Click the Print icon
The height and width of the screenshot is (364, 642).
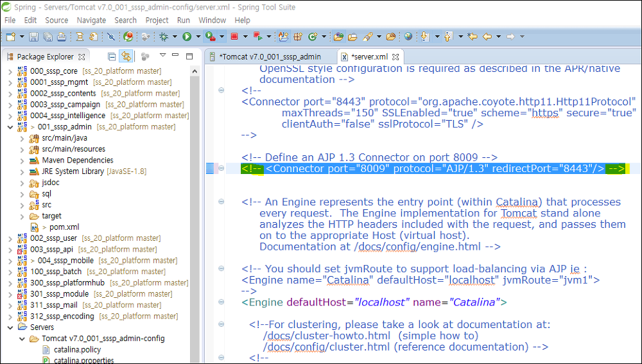click(x=62, y=37)
